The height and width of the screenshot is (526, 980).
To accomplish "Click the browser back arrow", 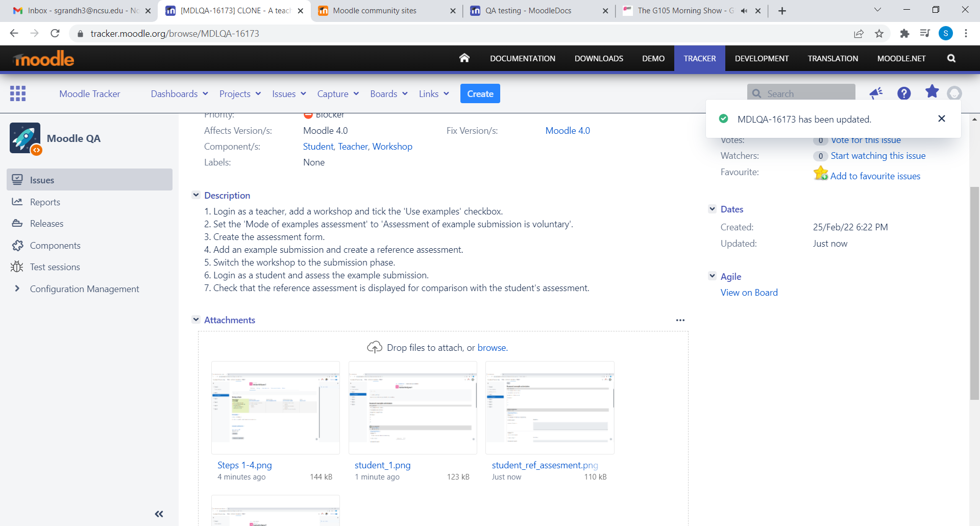I will [14, 33].
